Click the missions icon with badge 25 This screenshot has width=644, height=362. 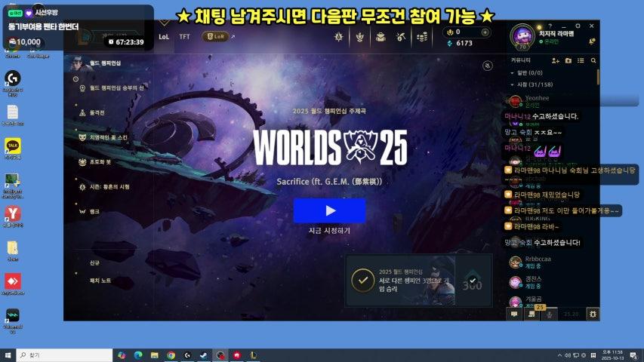click(x=533, y=314)
